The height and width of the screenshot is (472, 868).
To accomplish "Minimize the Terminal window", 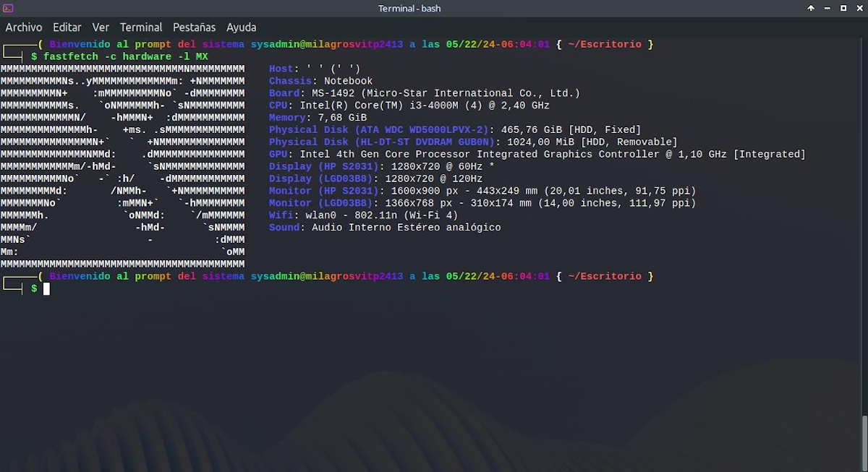I will (x=827, y=8).
